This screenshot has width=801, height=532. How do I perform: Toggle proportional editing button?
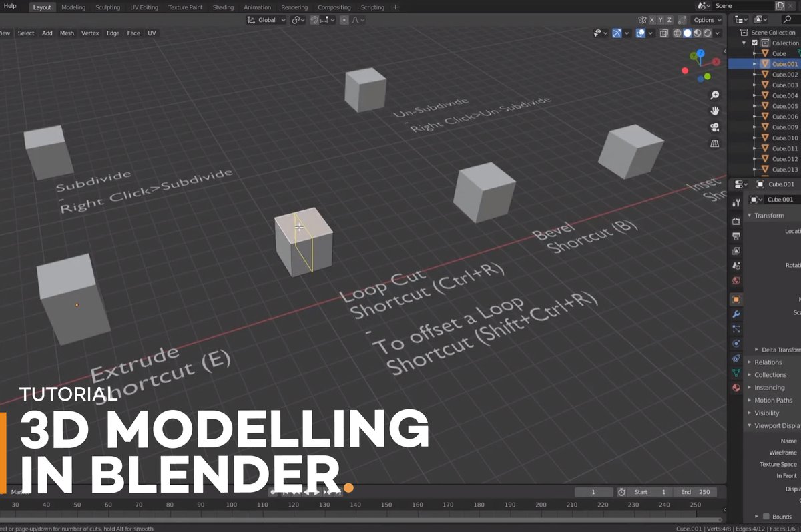pyautogui.click(x=344, y=20)
